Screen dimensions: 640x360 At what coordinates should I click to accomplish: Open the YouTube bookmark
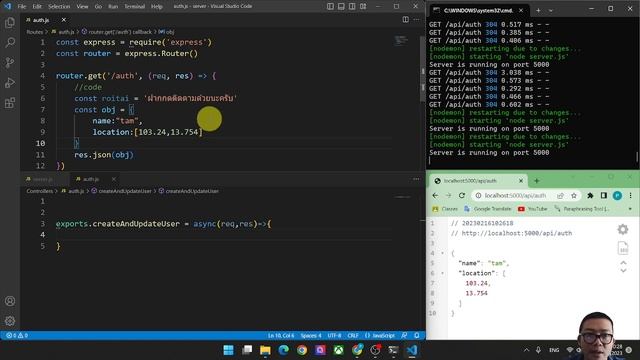(533, 209)
